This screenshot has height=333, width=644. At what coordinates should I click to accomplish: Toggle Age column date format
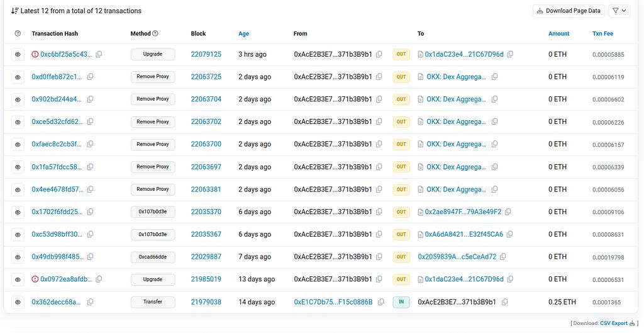tap(244, 33)
